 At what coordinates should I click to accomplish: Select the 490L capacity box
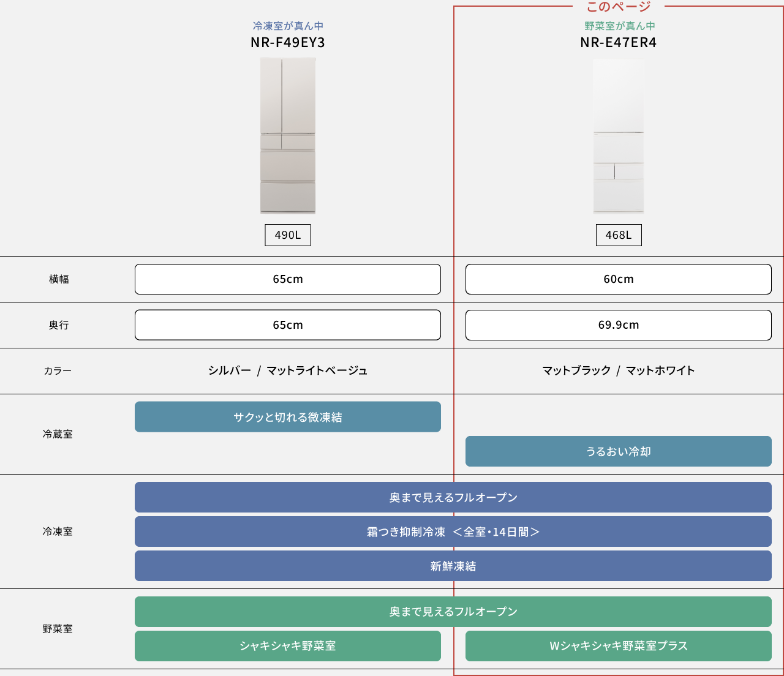pyautogui.click(x=288, y=235)
